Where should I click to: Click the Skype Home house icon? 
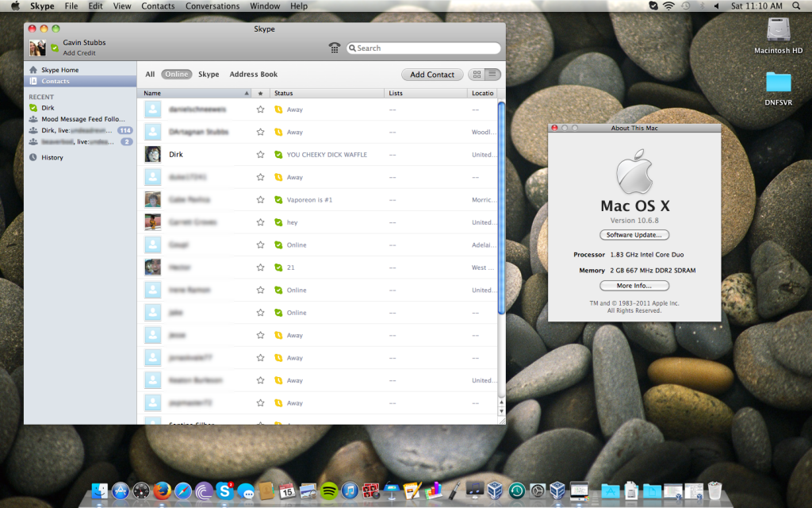click(33, 70)
